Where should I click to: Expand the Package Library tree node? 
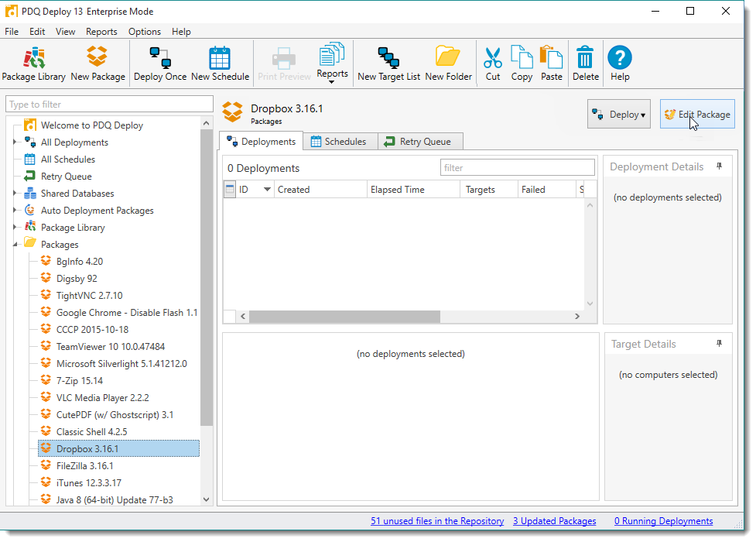pyautogui.click(x=15, y=228)
